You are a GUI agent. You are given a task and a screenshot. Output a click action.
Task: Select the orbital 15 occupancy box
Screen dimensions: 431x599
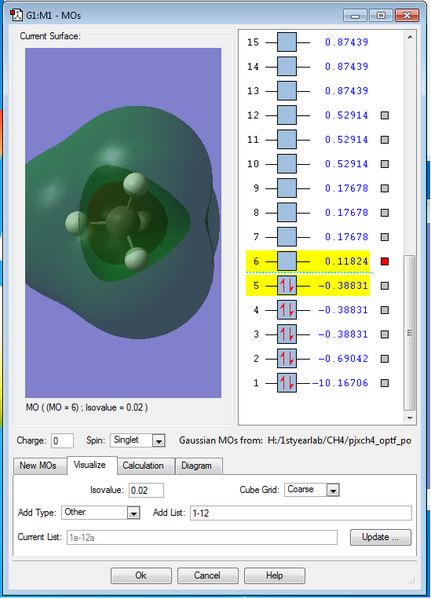[287, 42]
